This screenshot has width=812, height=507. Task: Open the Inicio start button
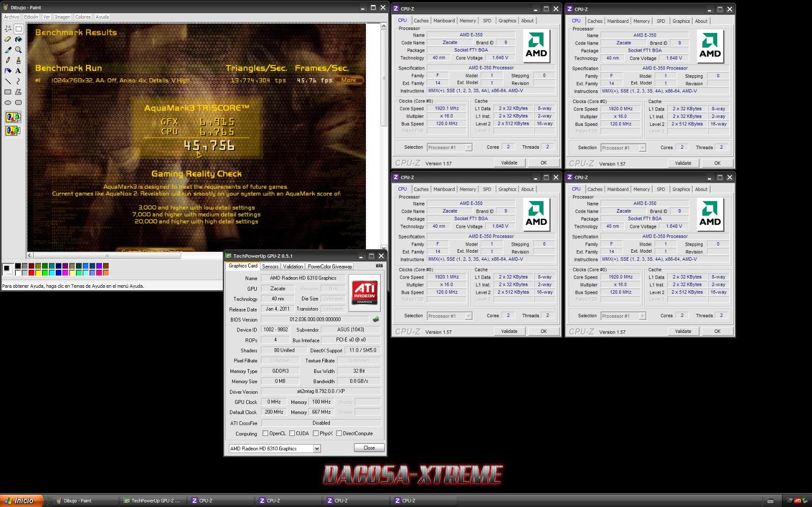(21, 500)
